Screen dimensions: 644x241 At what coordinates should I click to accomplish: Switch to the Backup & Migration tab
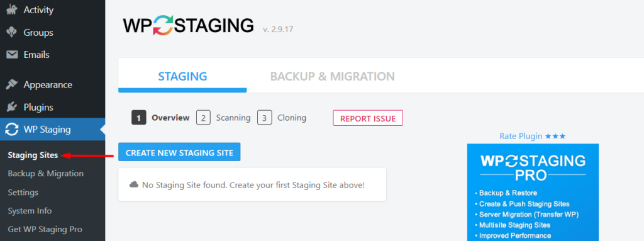coord(332,76)
